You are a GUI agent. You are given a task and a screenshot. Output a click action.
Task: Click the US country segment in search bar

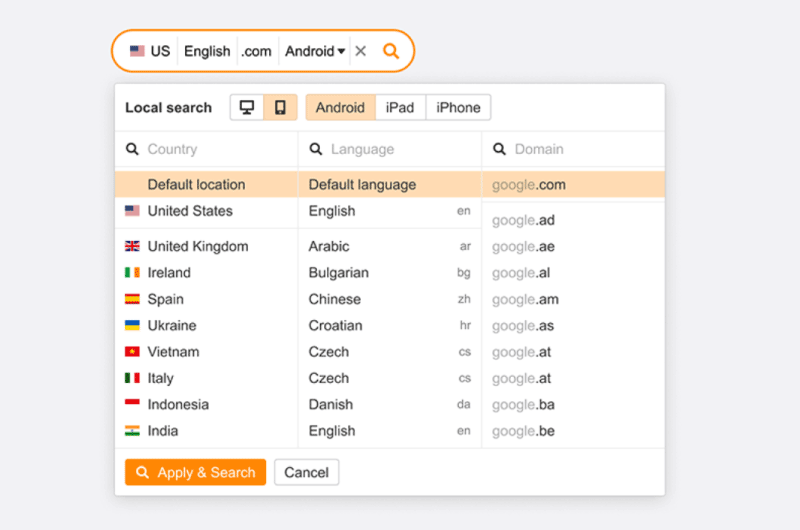[x=149, y=51]
